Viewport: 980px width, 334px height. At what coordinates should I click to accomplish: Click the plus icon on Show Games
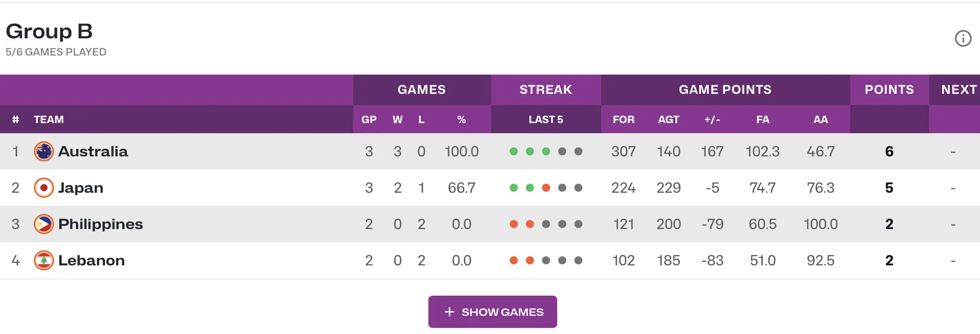tap(450, 312)
